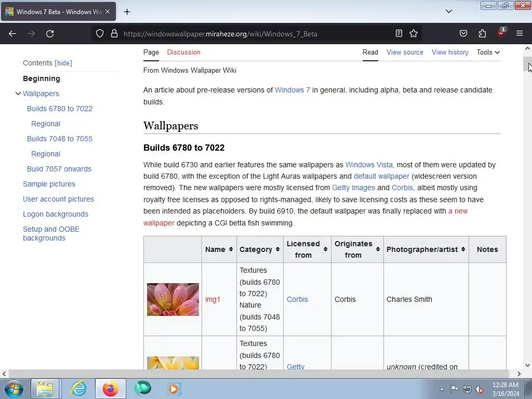The height and width of the screenshot is (399, 532).
Task: Click the site security padlock icon
Action: 114,34
